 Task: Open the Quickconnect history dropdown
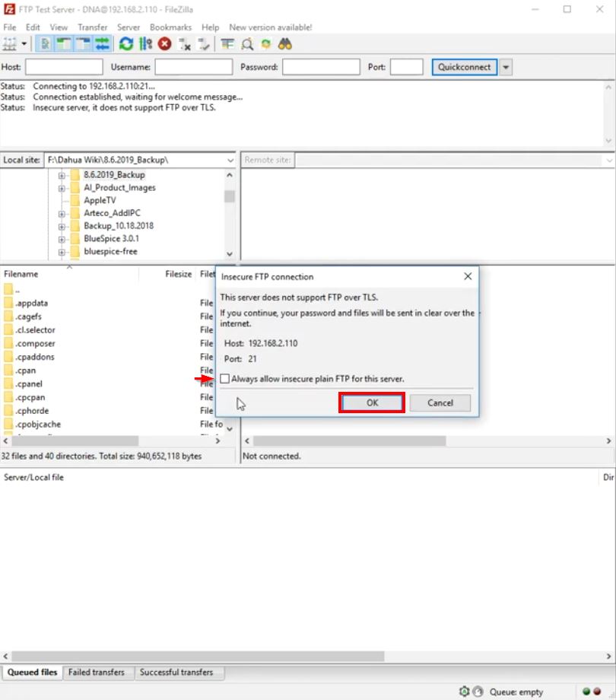[506, 67]
